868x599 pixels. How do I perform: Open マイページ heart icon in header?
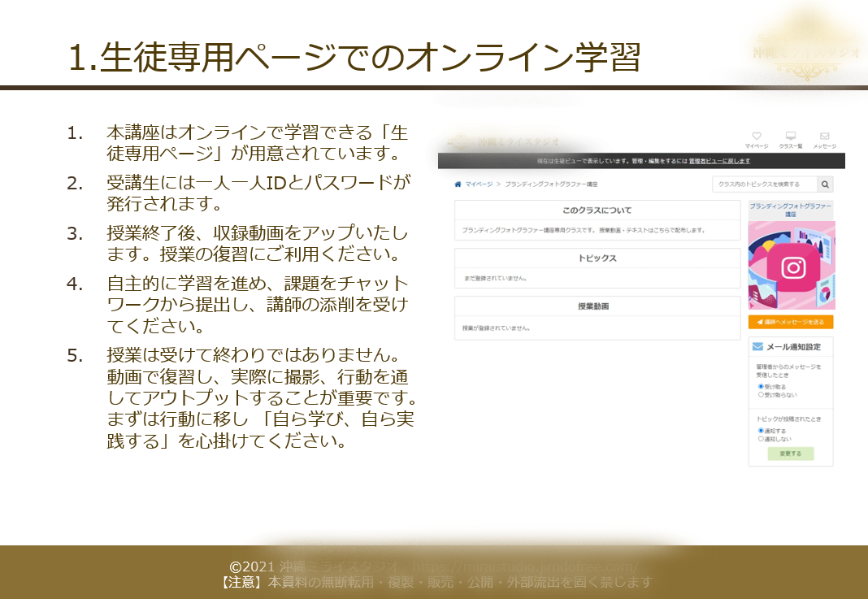(x=756, y=137)
